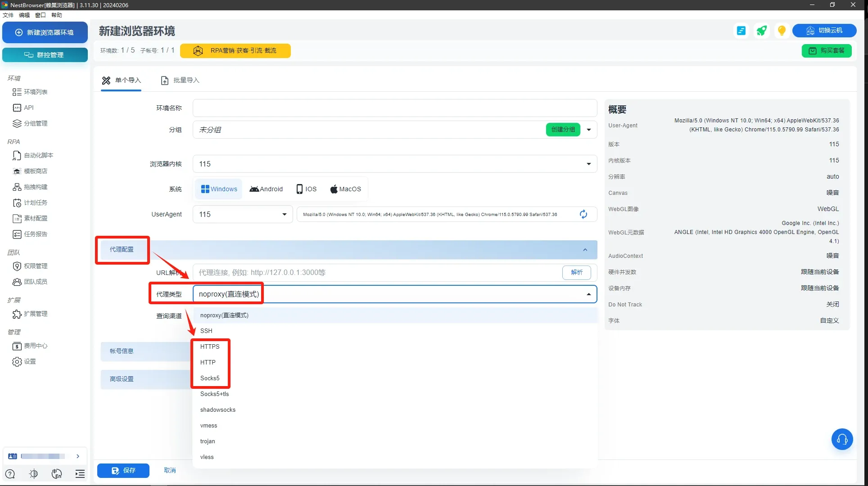The image size is (868, 486).
Task: Choose MacOS as the system
Action: (346, 189)
